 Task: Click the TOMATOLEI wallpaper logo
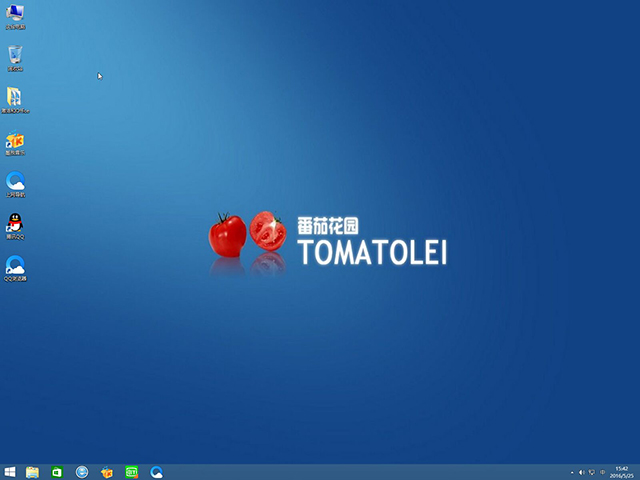click(x=370, y=252)
